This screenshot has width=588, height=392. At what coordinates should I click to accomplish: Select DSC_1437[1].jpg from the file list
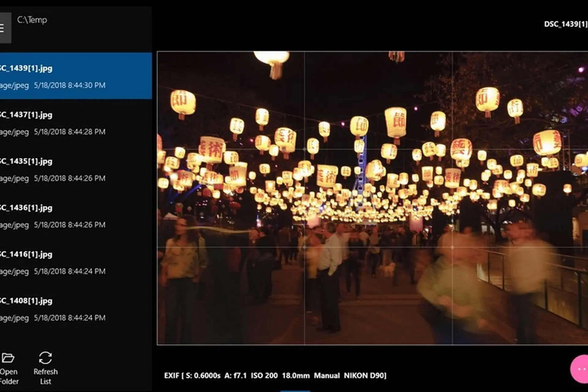pyautogui.click(x=46, y=123)
